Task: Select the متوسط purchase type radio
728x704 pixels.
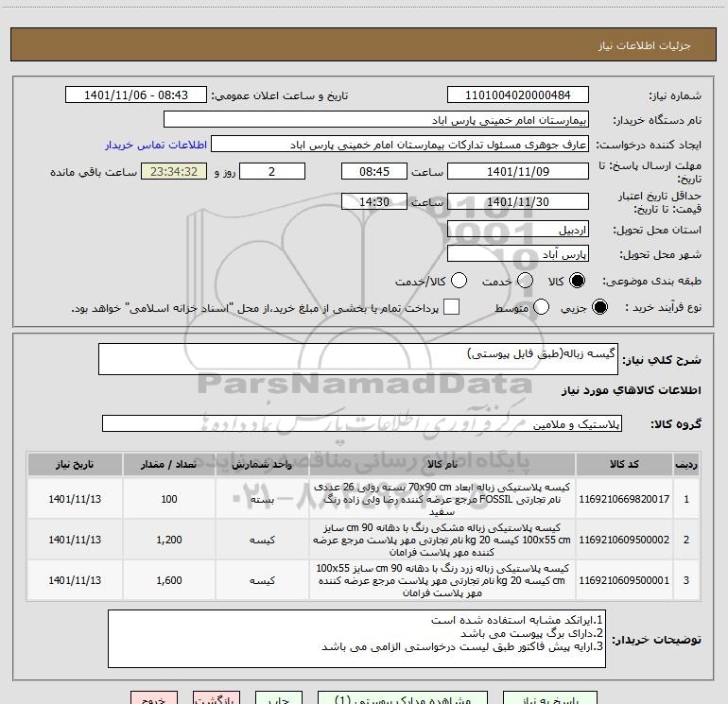Action: pos(541,307)
